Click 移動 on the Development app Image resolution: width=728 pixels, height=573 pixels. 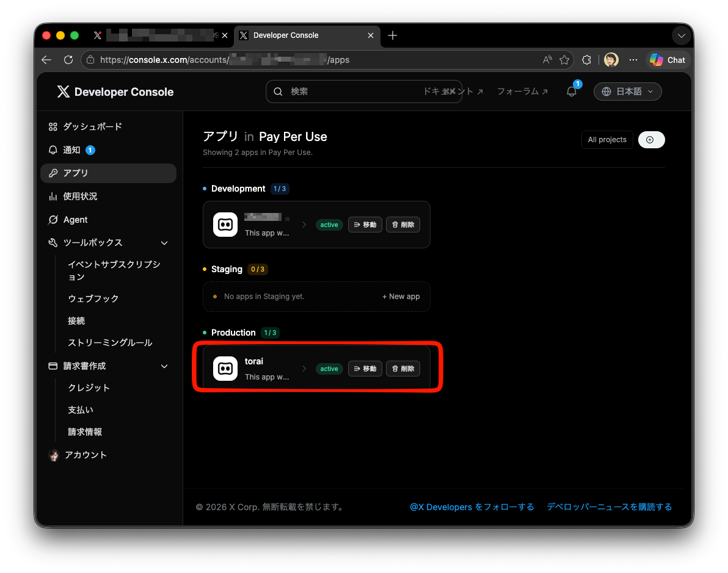365,225
